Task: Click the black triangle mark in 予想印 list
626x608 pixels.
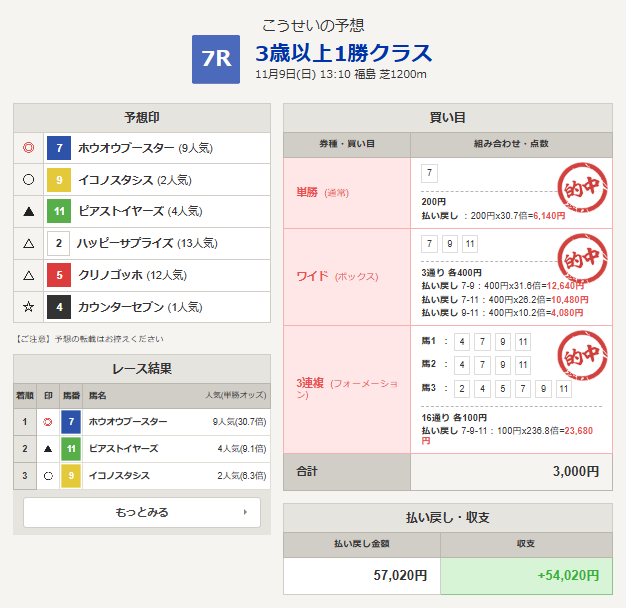Action: [x=29, y=212]
